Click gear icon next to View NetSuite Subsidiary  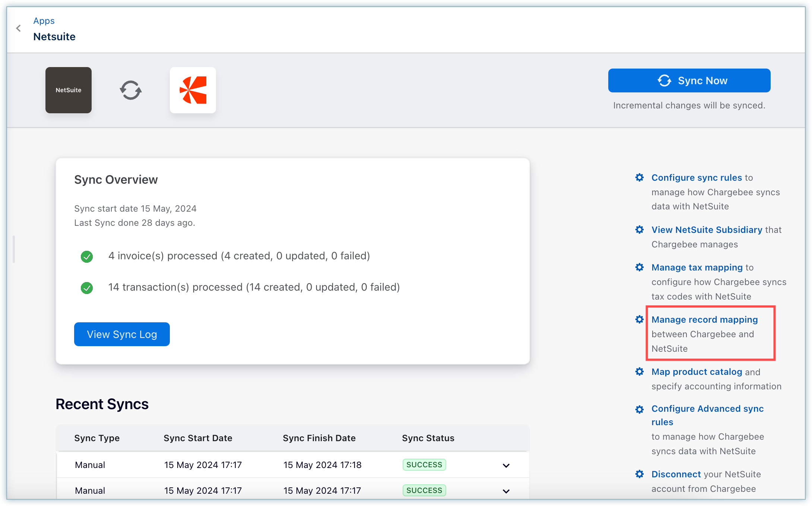pos(640,230)
